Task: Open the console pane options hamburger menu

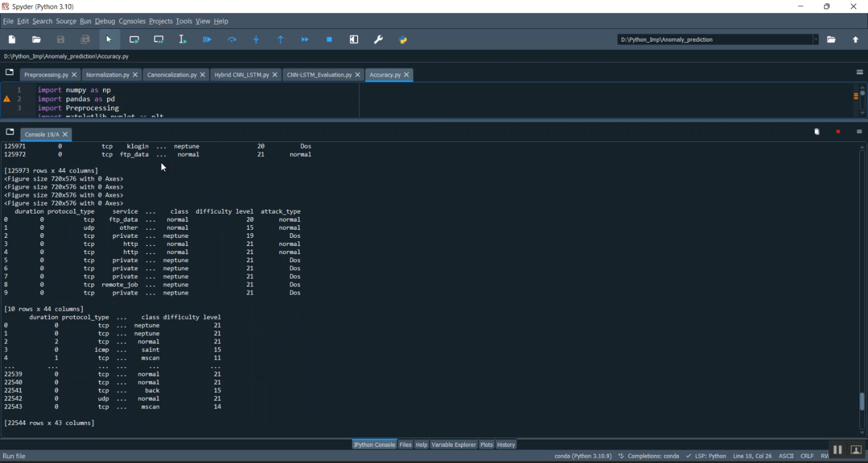Action: [x=859, y=132]
